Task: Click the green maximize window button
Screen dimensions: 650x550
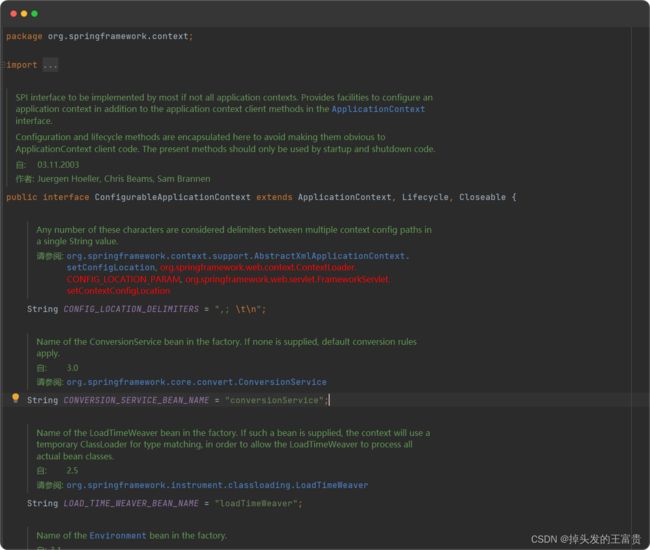Action: click(x=34, y=14)
